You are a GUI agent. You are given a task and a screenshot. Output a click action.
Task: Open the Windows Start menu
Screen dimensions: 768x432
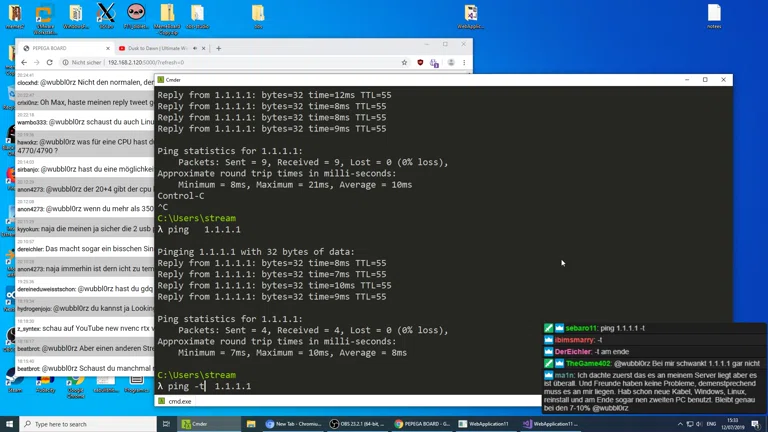(9, 424)
